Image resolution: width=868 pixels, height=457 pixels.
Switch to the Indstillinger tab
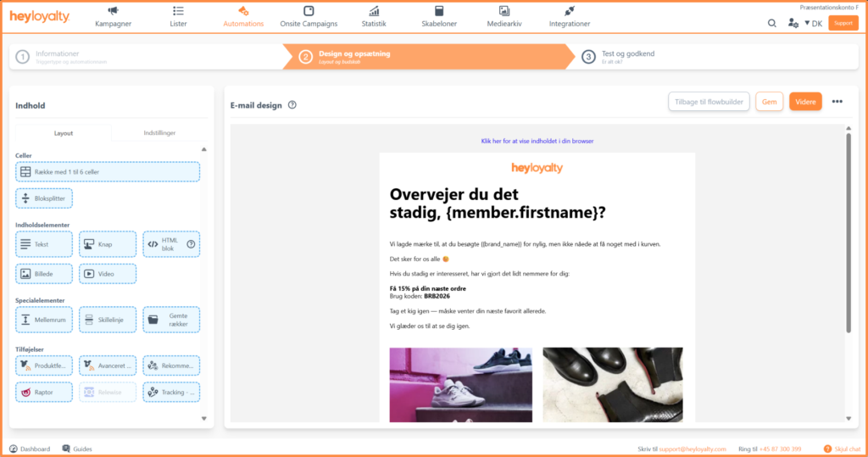159,133
